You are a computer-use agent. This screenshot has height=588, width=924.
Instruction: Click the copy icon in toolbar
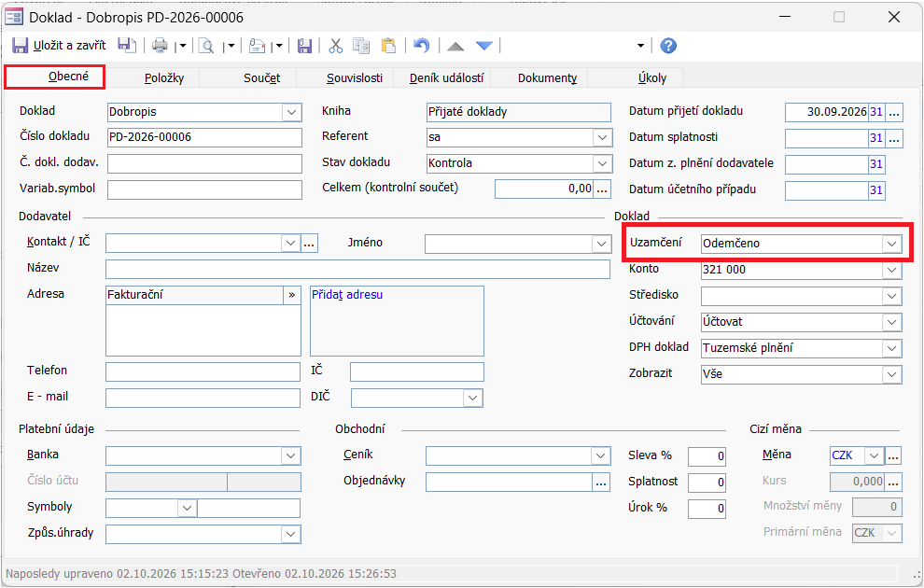point(361,46)
